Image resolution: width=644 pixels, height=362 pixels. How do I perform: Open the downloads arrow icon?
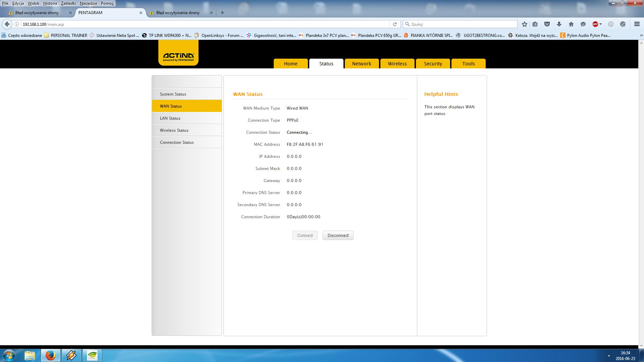pos(559,24)
